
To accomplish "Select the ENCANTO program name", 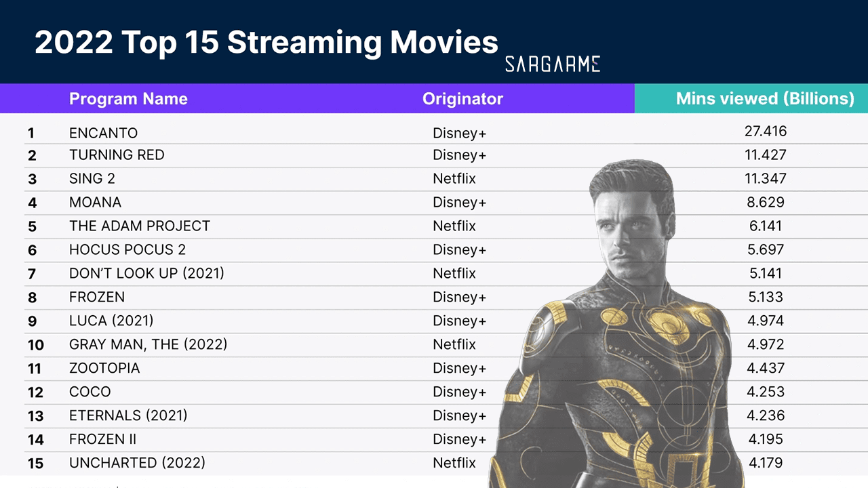I will pyautogui.click(x=103, y=133).
